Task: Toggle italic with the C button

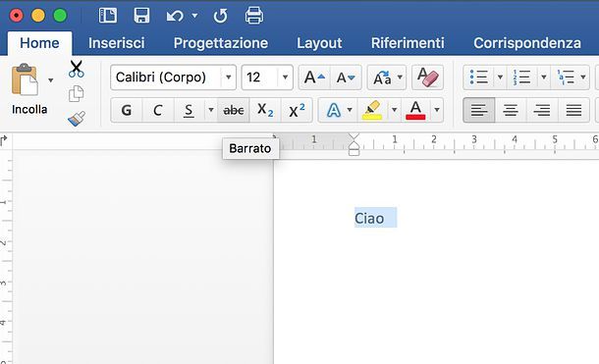Action: [x=158, y=110]
